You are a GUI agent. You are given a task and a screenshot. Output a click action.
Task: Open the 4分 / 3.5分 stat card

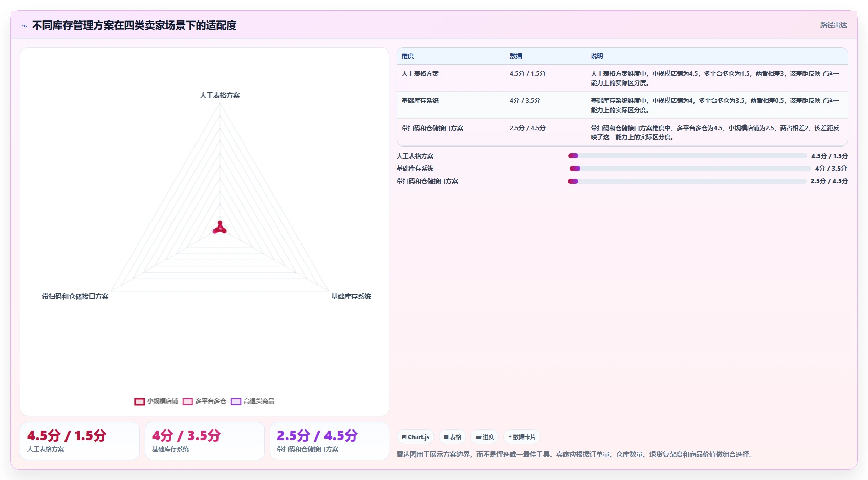click(205, 441)
